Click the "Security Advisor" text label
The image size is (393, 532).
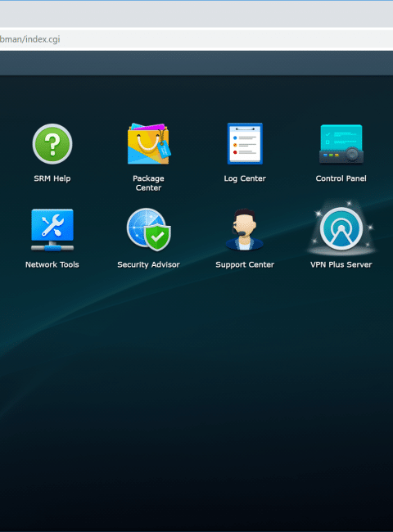pyautogui.click(x=149, y=264)
